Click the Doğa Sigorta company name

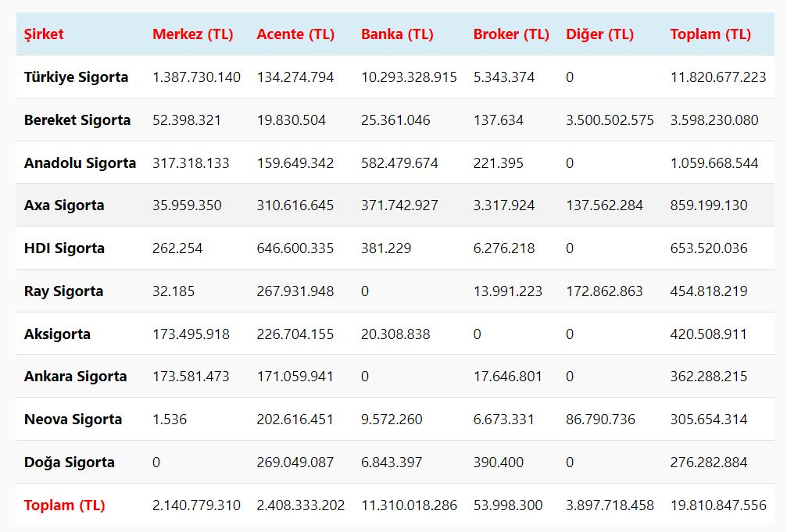pos(70,462)
